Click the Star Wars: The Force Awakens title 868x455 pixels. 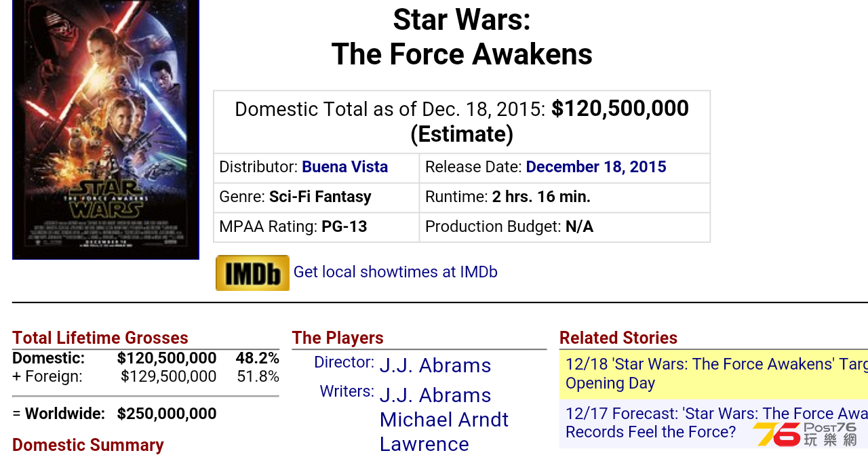[x=462, y=37]
